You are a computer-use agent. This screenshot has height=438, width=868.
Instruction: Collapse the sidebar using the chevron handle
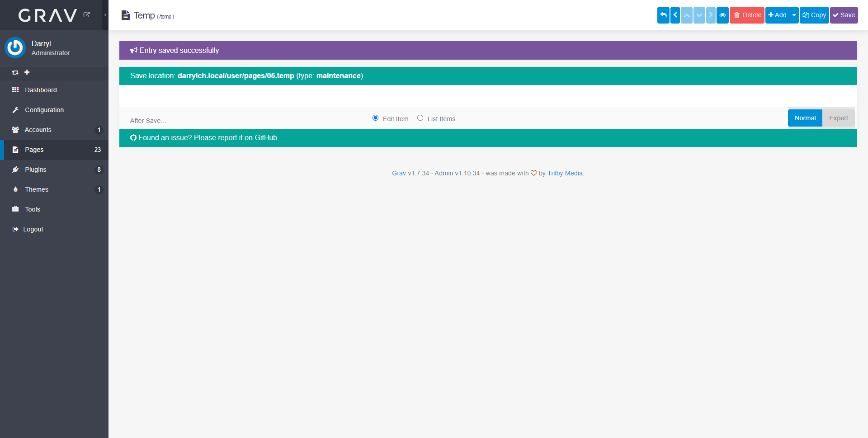(x=105, y=15)
